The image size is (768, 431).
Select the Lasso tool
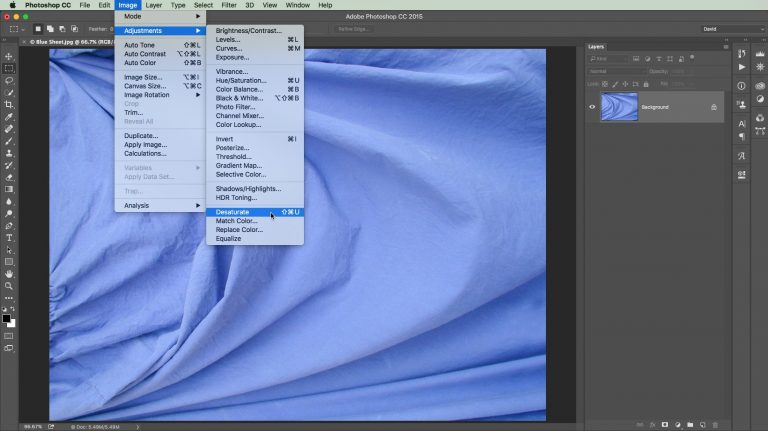(9, 80)
